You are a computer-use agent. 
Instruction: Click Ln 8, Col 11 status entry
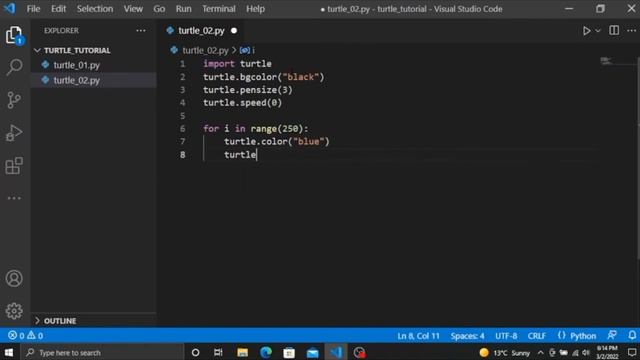418,336
